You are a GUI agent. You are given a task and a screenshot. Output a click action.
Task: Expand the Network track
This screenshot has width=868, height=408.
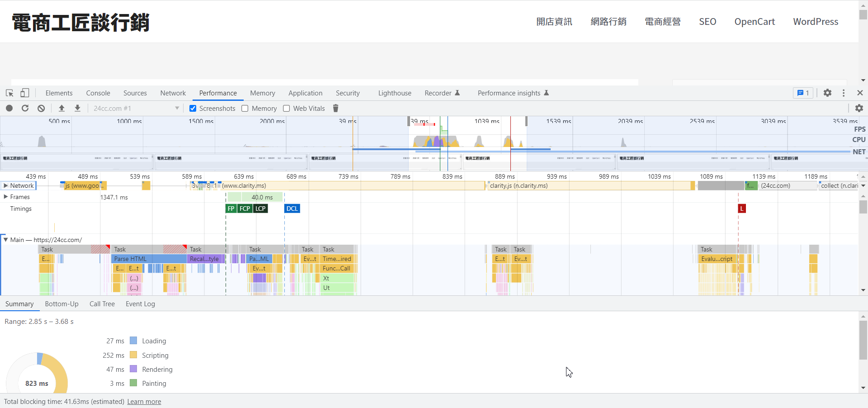pyautogui.click(x=6, y=186)
